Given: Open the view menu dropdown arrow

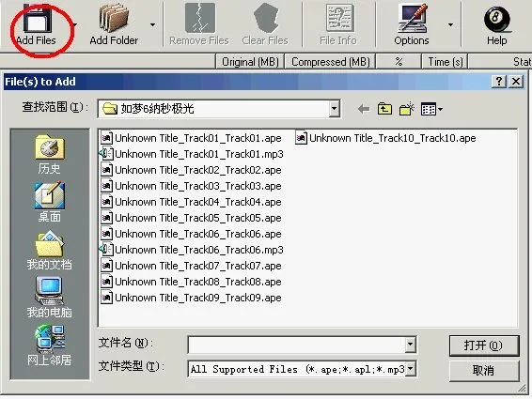Looking at the screenshot, I should pyautogui.click(x=440, y=109).
